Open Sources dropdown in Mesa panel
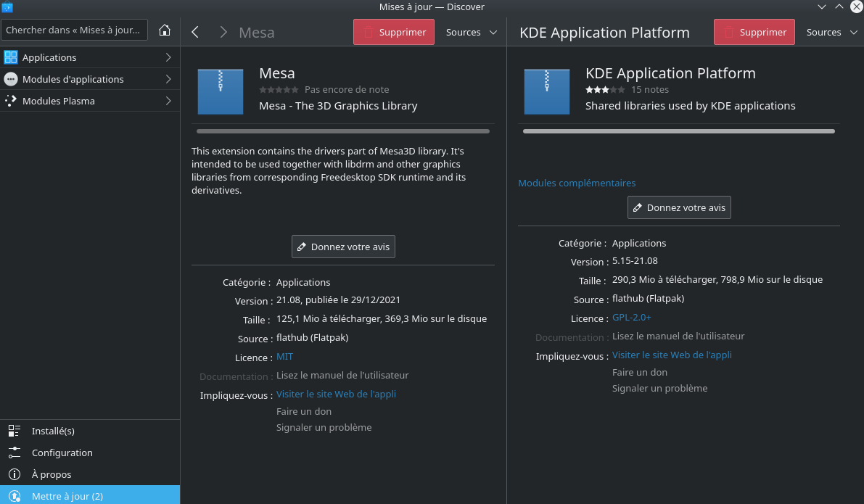This screenshot has height=504, width=864. tap(471, 32)
